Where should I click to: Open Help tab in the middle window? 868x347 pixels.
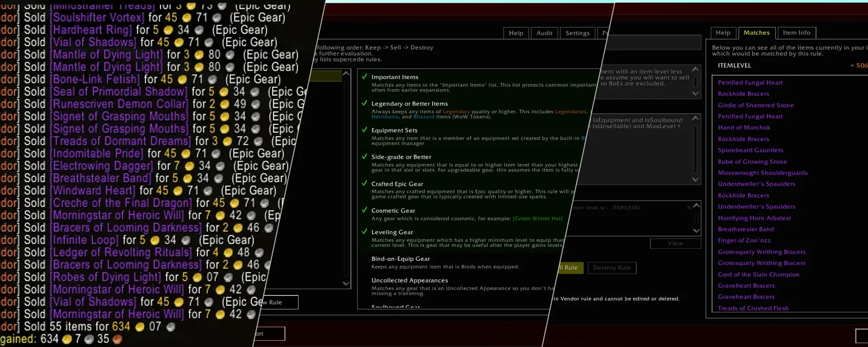(516, 33)
